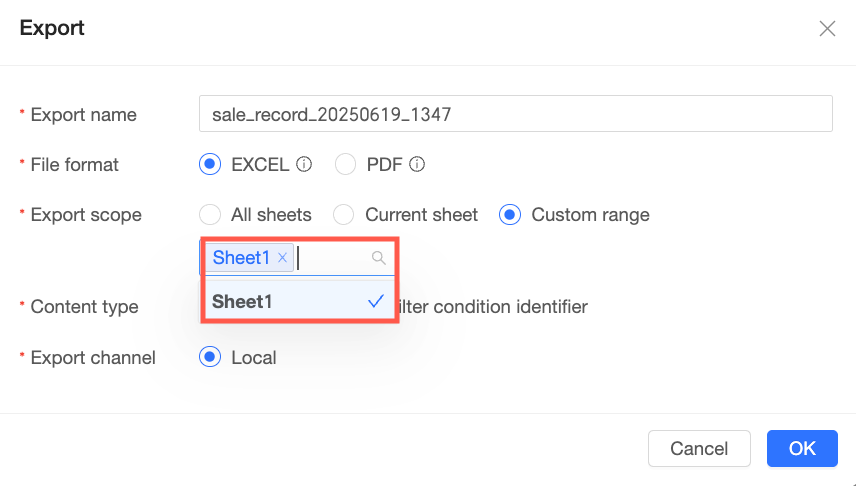Viewport: 856px width, 486px height.
Task: Pick the Sheet1 option in the dropdown list
Action: click(x=299, y=301)
